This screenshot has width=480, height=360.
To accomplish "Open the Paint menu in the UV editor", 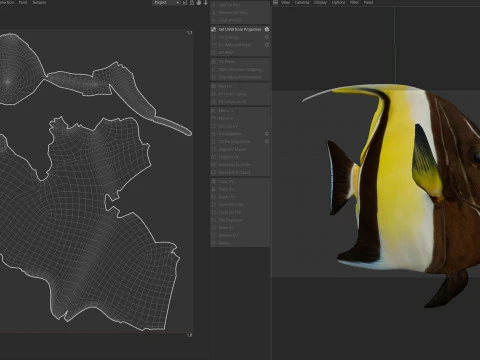I will [x=23, y=2].
